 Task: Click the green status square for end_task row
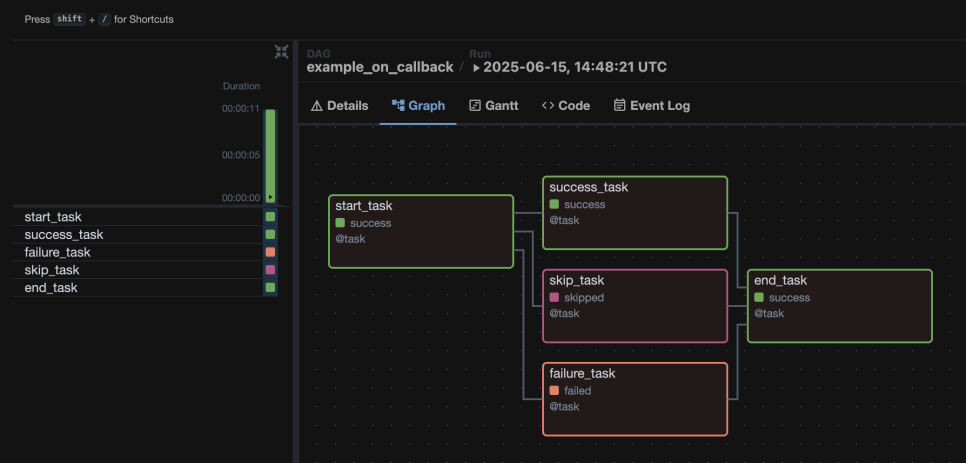(270, 288)
